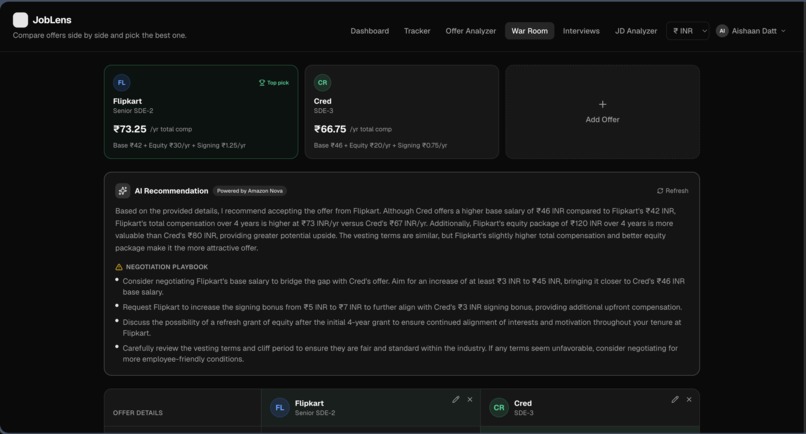The image size is (806, 434).
Task: Click the Top pick trophy badge
Action: 273,83
